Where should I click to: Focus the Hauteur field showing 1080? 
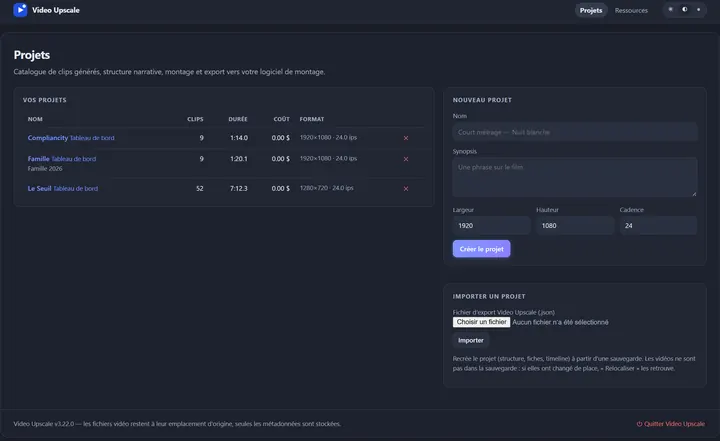[x=575, y=226]
